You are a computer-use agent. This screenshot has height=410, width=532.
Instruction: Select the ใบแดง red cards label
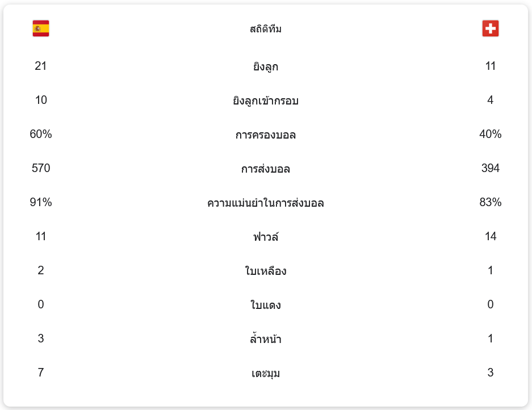(266, 306)
